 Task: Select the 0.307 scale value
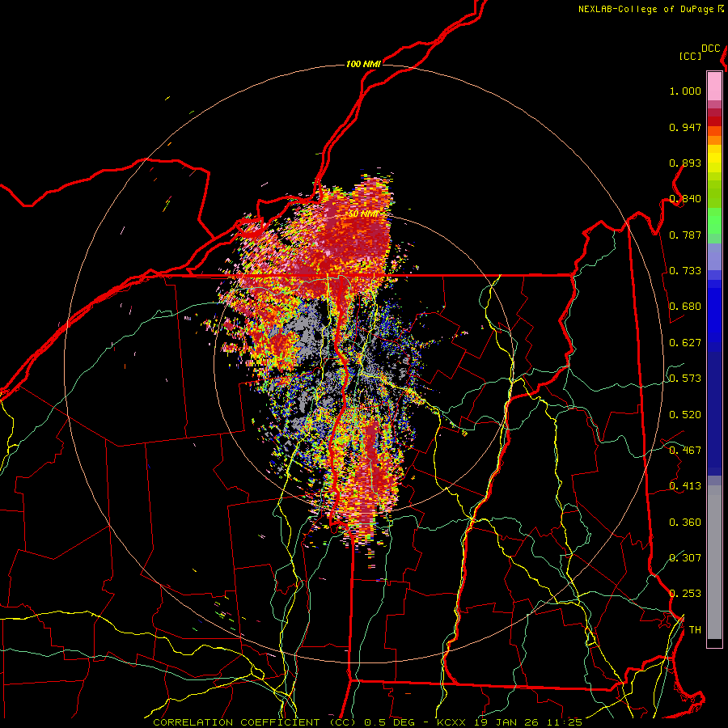(x=685, y=557)
